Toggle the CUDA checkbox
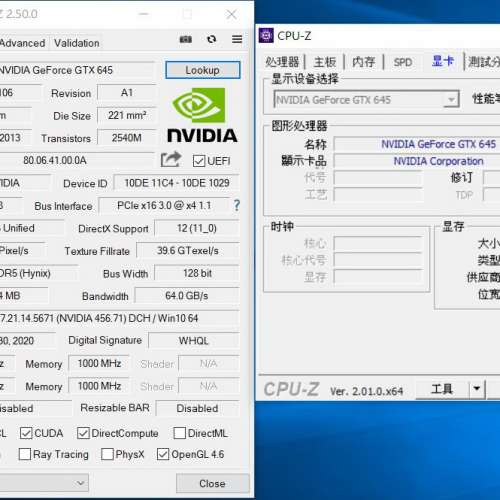The width and height of the screenshot is (500, 500). [x=26, y=433]
